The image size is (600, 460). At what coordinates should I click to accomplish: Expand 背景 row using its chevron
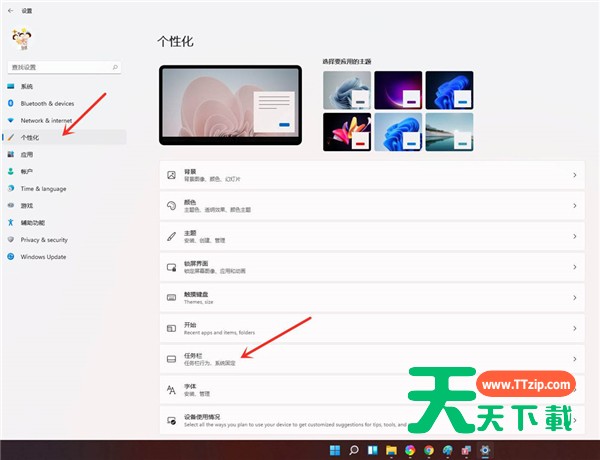pyautogui.click(x=575, y=175)
